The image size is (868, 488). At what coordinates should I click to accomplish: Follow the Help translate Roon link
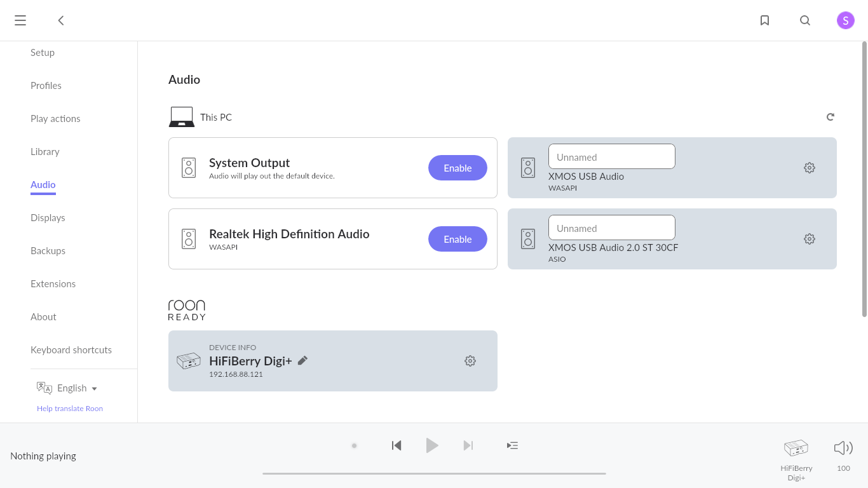70,409
